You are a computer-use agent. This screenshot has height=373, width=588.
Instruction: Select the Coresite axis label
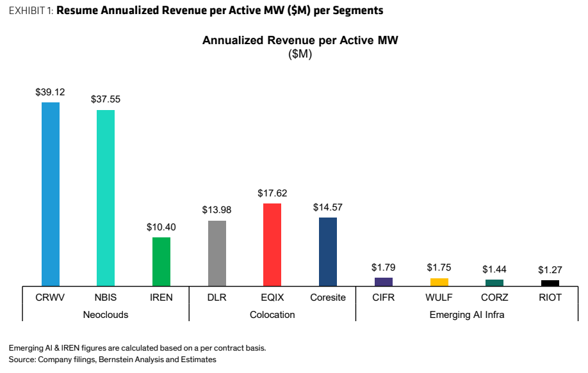(328, 298)
